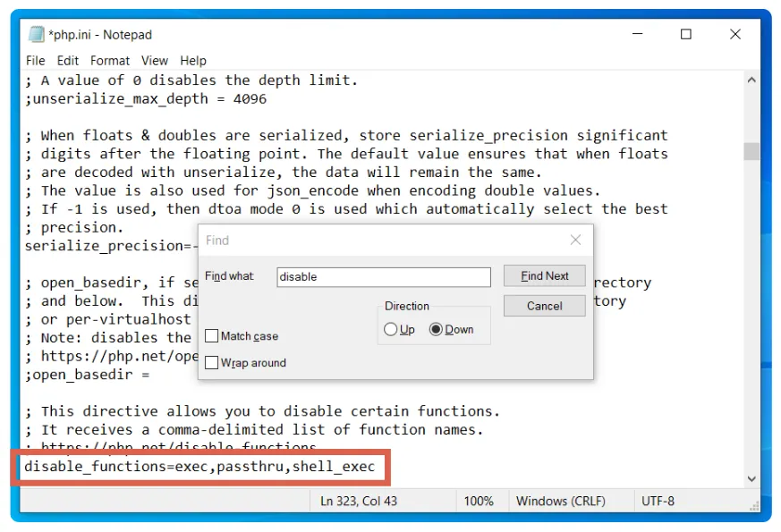Click the scrollbar up arrow

(751, 80)
